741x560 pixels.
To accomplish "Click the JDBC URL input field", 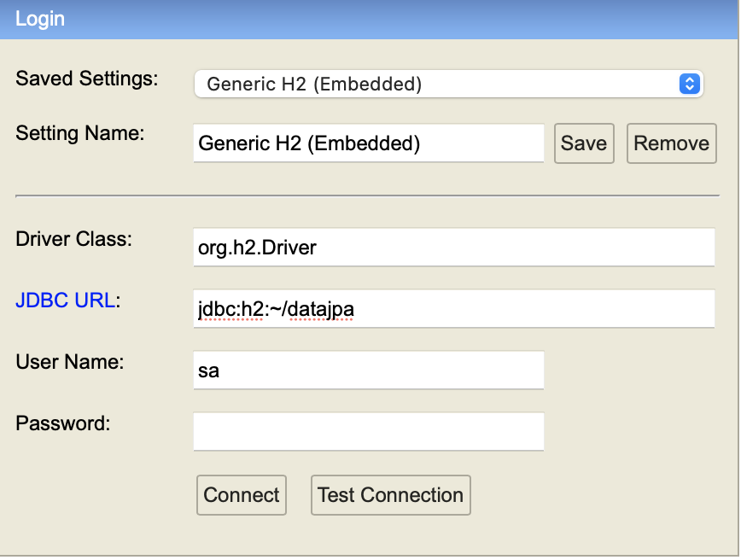I will tap(453, 308).
